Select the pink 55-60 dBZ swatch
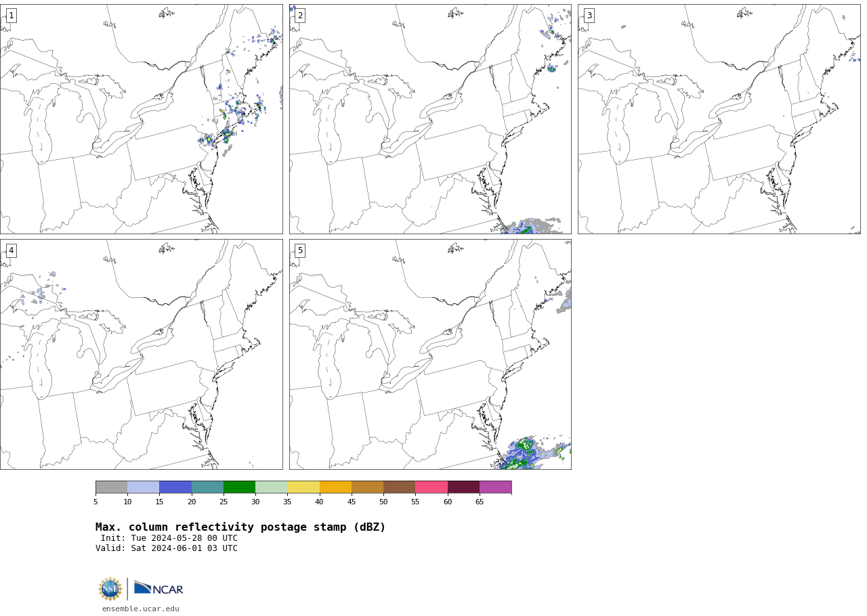Screen dimensions: 867x616 coord(431,487)
